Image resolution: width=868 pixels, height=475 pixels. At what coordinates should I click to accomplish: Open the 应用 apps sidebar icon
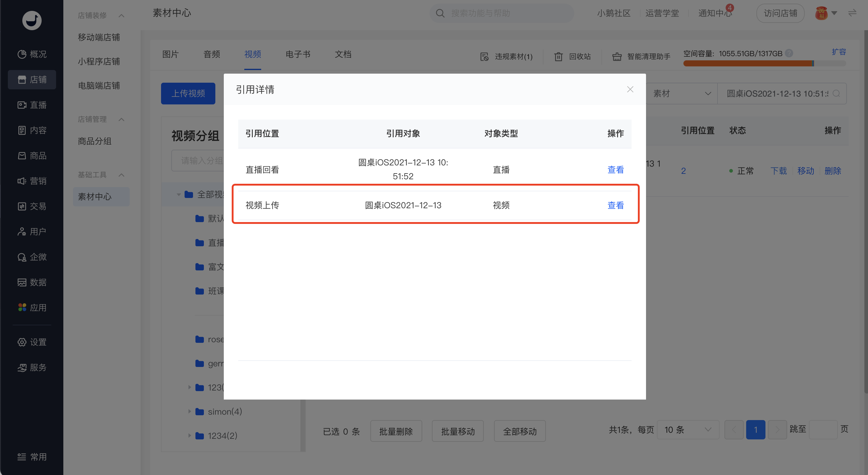[x=22, y=308]
